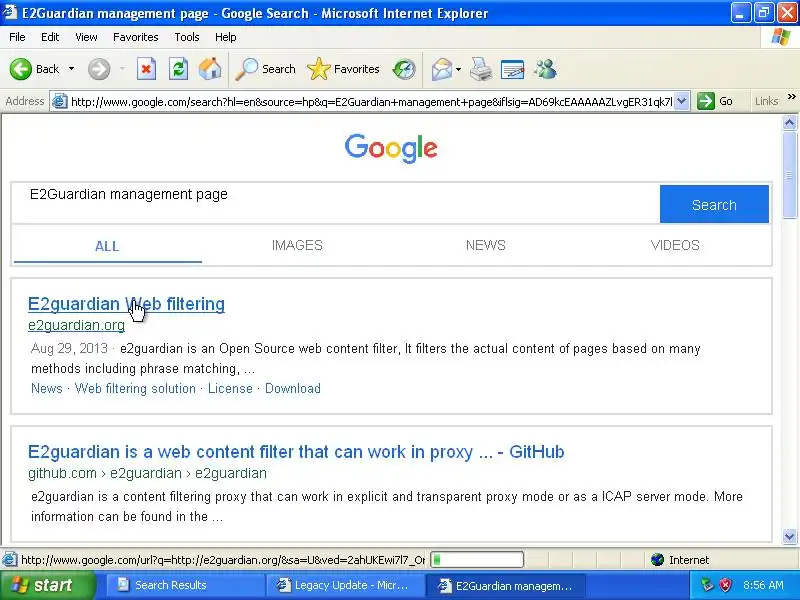
Task: Go to the Home page icon
Action: pyautogui.click(x=210, y=69)
